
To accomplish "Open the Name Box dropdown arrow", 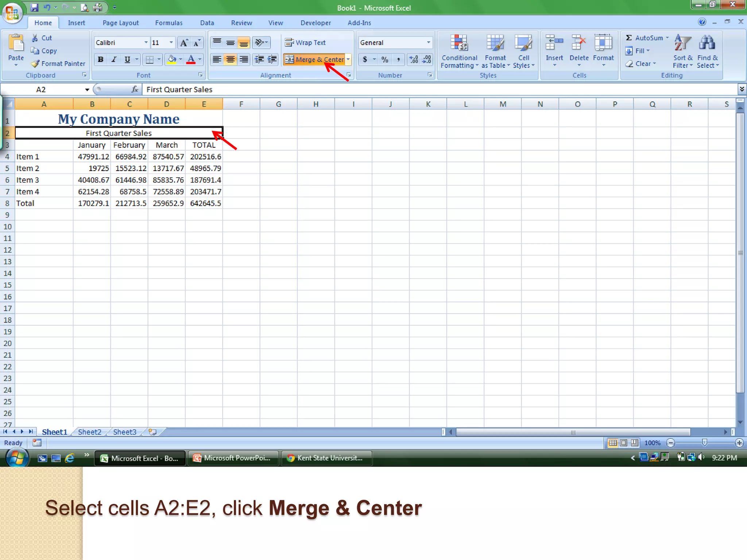I will coord(87,90).
